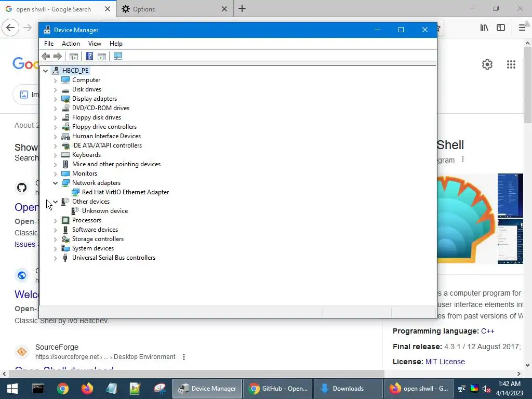Viewport: 532px width, 399px height.
Task: Expand the Software devices category
Action: pos(55,230)
